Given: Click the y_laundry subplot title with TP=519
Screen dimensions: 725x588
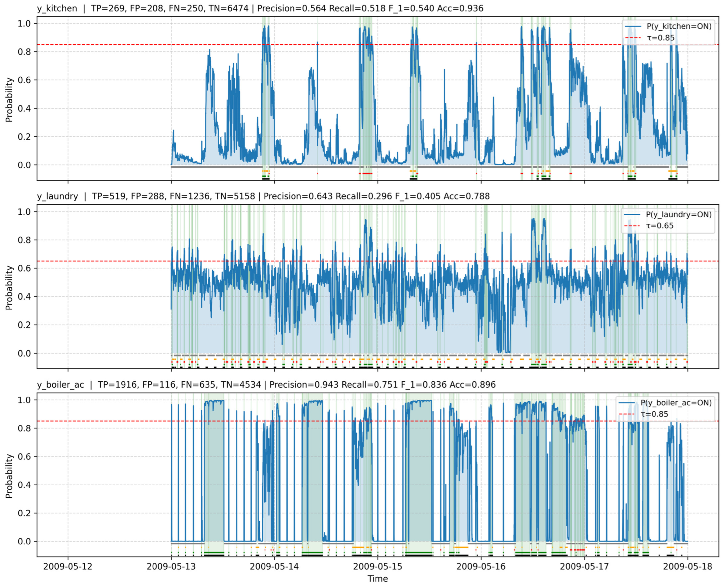Looking at the screenshot, I should pos(264,196).
